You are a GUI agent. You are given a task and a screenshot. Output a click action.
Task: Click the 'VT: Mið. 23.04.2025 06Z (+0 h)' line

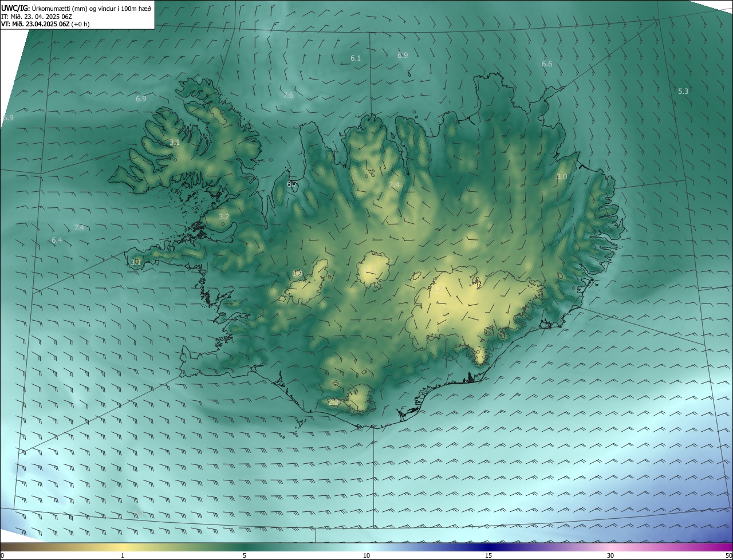(x=44, y=24)
